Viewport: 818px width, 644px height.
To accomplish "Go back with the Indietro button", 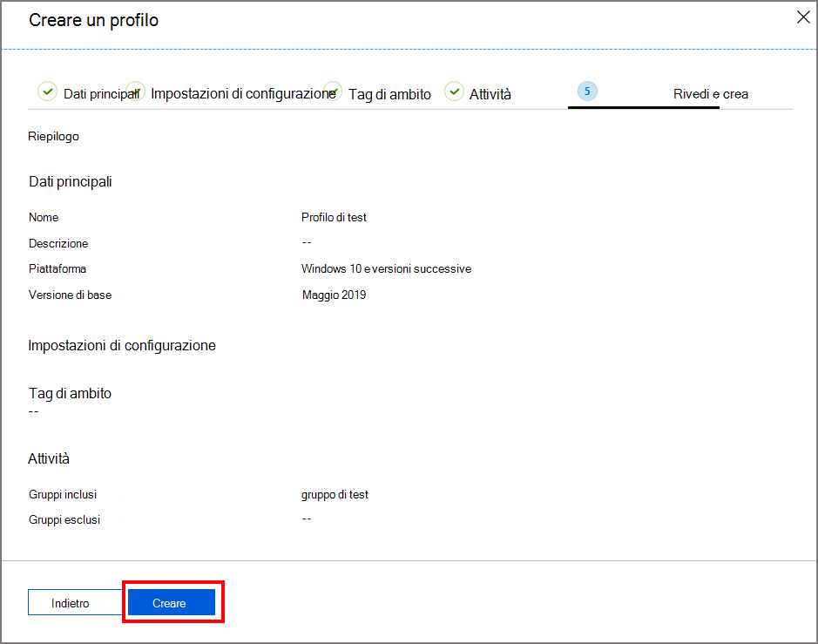I will [x=75, y=603].
